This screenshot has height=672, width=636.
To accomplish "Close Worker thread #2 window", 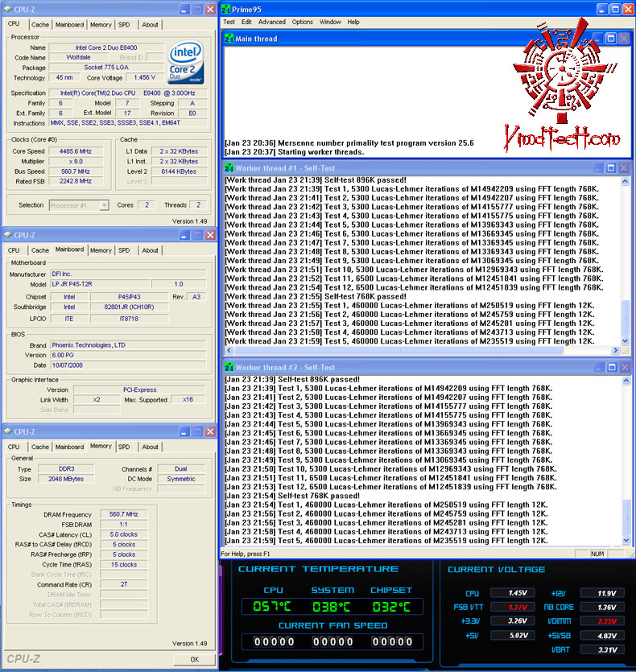I will click(x=625, y=367).
